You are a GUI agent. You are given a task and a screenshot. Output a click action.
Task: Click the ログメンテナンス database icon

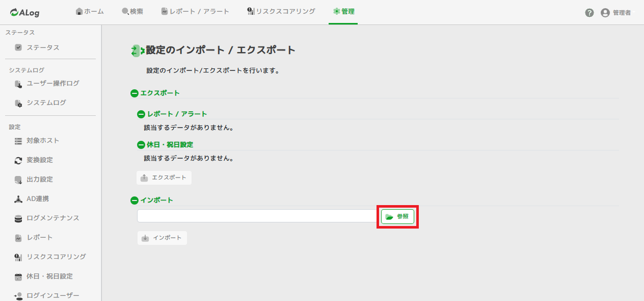coord(18,218)
